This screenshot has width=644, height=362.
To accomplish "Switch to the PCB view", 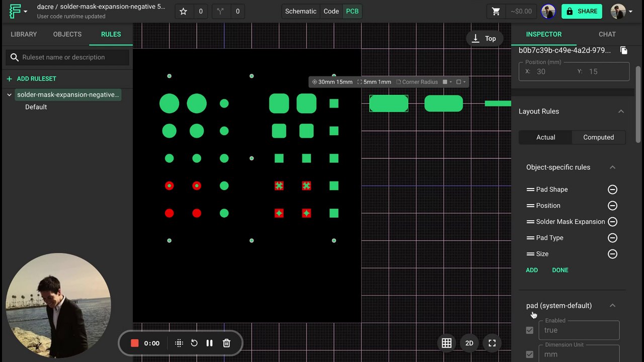I will [x=352, y=11].
